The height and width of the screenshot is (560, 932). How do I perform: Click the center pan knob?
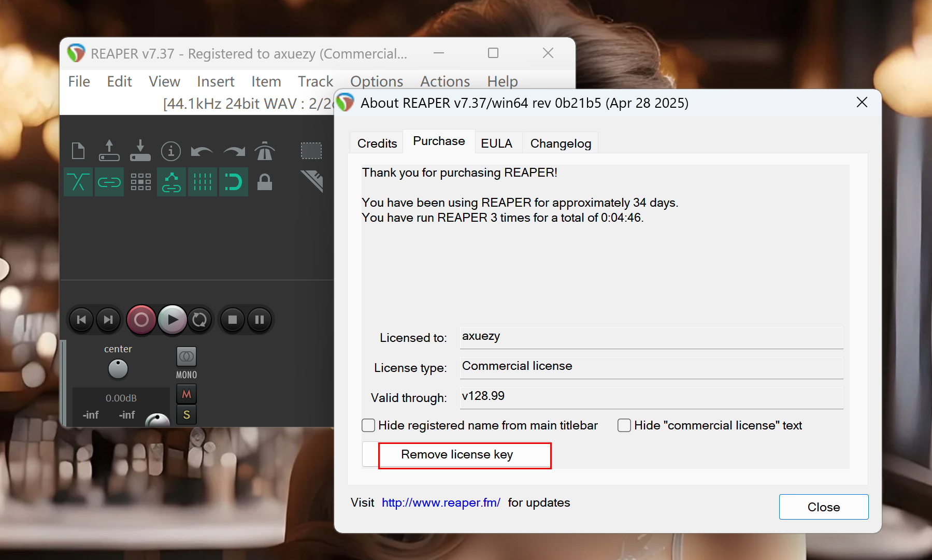tap(118, 369)
